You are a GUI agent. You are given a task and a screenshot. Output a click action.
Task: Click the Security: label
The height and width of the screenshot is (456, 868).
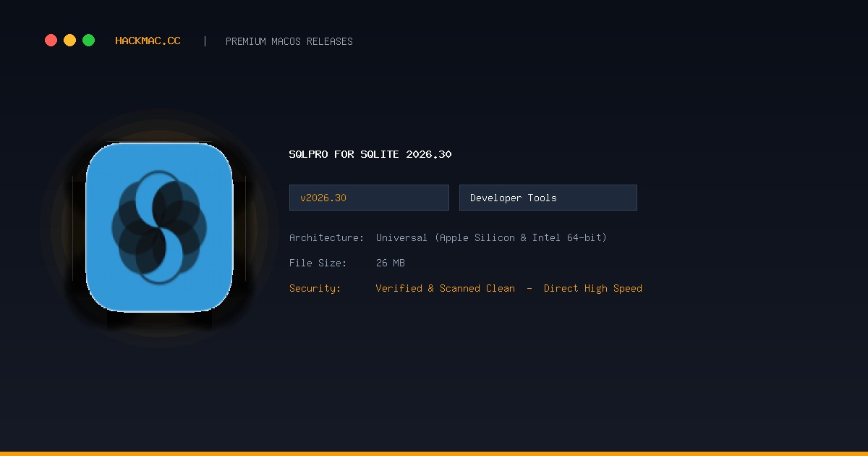pos(315,288)
